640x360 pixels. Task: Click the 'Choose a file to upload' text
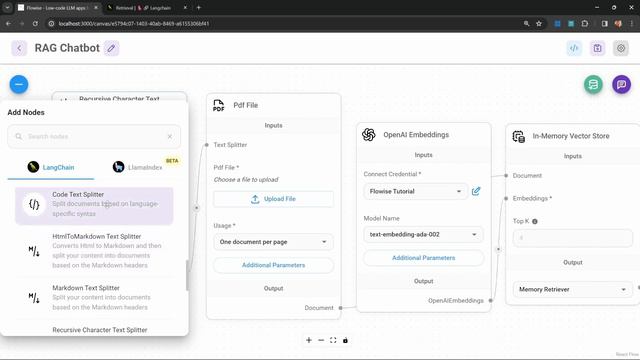coord(246,180)
